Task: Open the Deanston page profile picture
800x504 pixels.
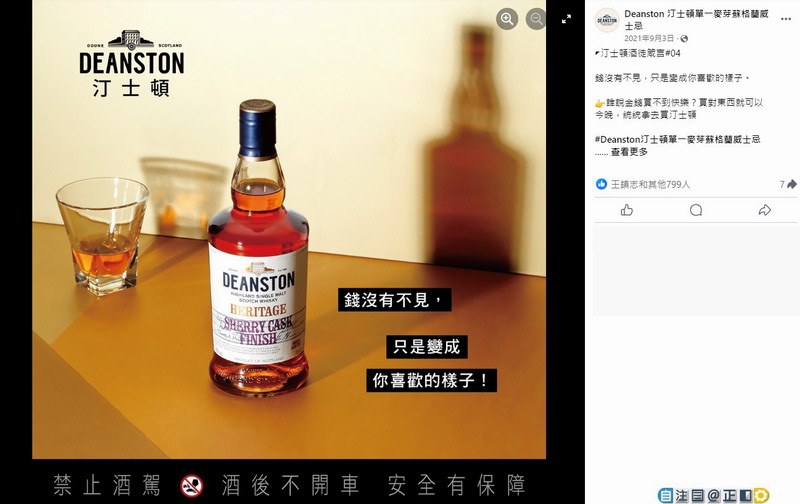Action: pyautogui.click(x=607, y=20)
